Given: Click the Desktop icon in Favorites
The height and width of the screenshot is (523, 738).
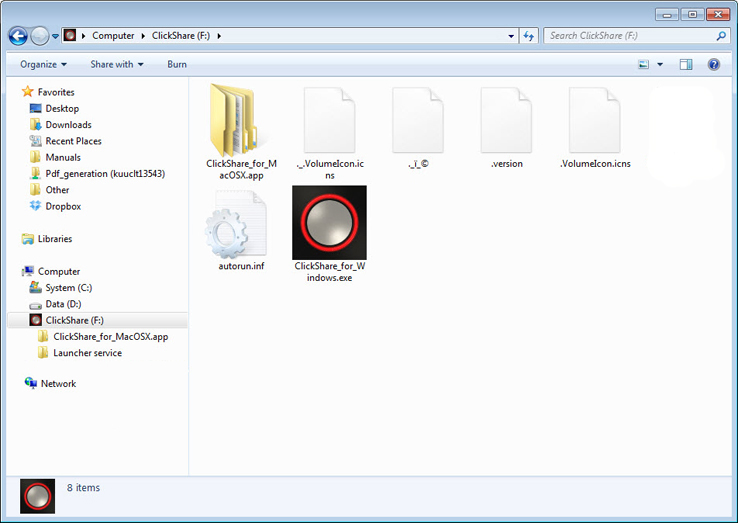Looking at the screenshot, I should coord(35,108).
